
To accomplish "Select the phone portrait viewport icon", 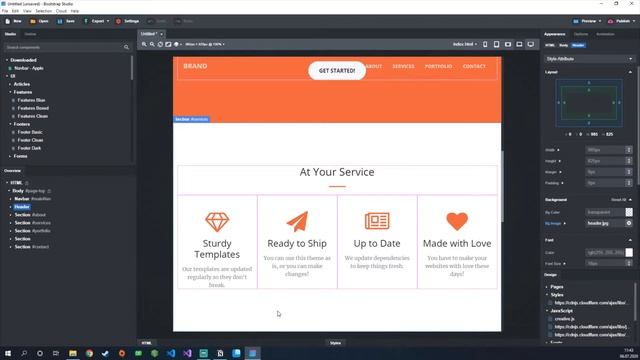I will 485,44.
